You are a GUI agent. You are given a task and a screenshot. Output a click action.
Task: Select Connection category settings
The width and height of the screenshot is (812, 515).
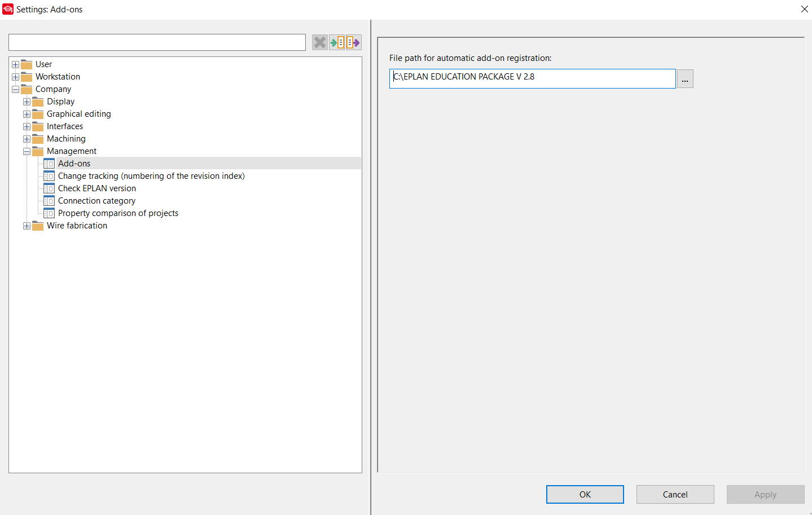pyautogui.click(x=96, y=201)
